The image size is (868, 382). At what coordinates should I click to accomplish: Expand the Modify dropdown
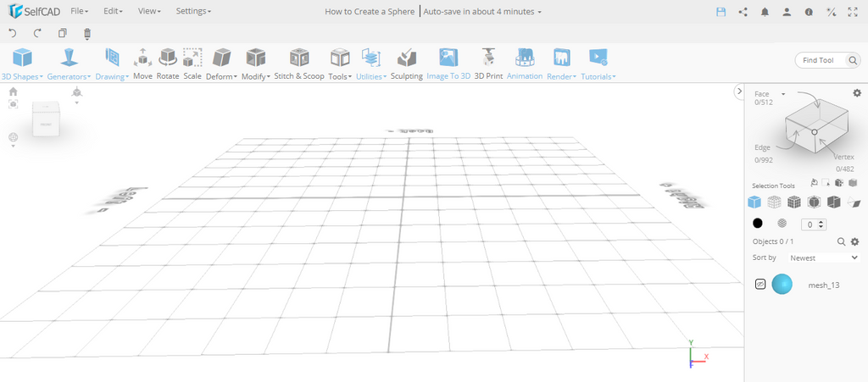click(256, 77)
